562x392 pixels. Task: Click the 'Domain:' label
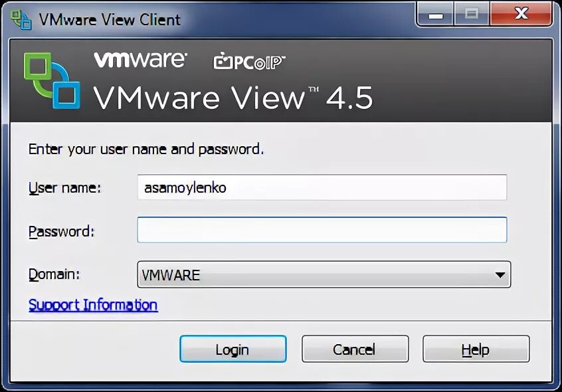pos(54,274)
